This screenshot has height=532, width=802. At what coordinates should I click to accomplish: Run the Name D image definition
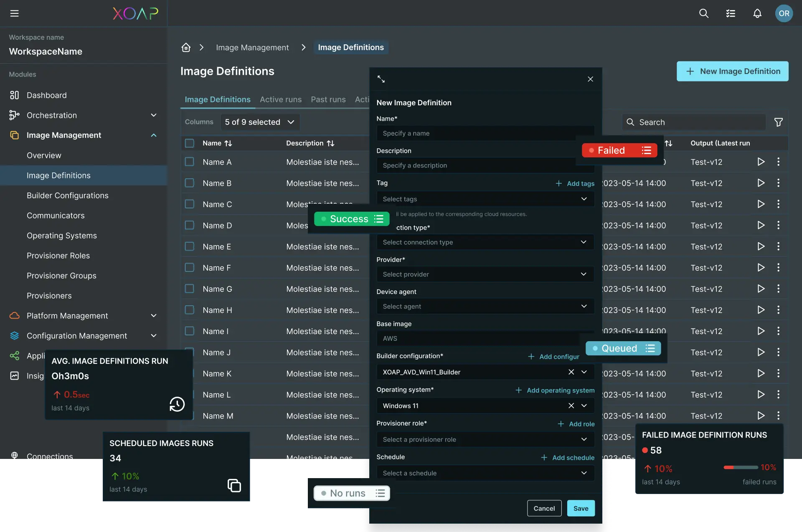coord(761,225)
